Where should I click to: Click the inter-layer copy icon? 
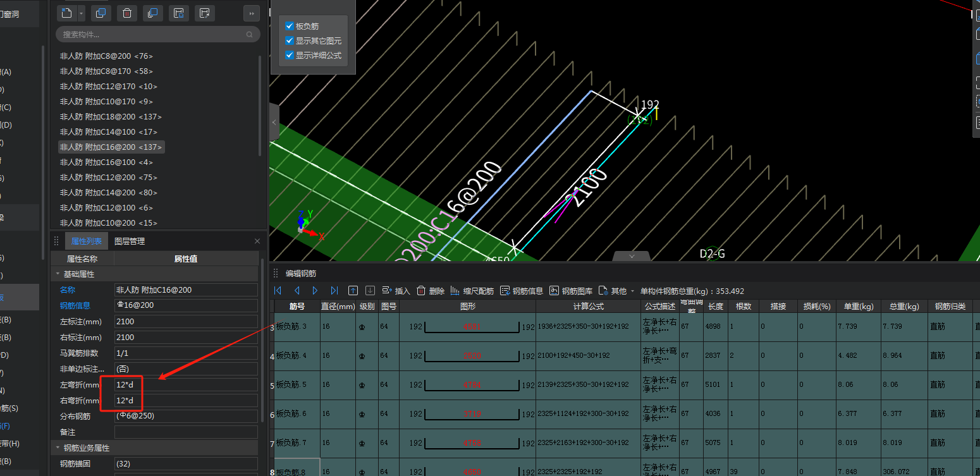pos(152,13)
